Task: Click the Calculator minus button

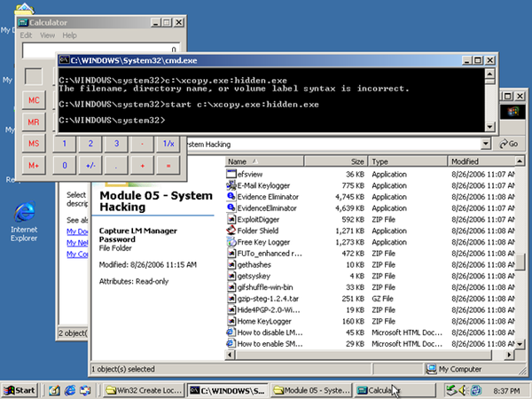Action: (142, 144)
